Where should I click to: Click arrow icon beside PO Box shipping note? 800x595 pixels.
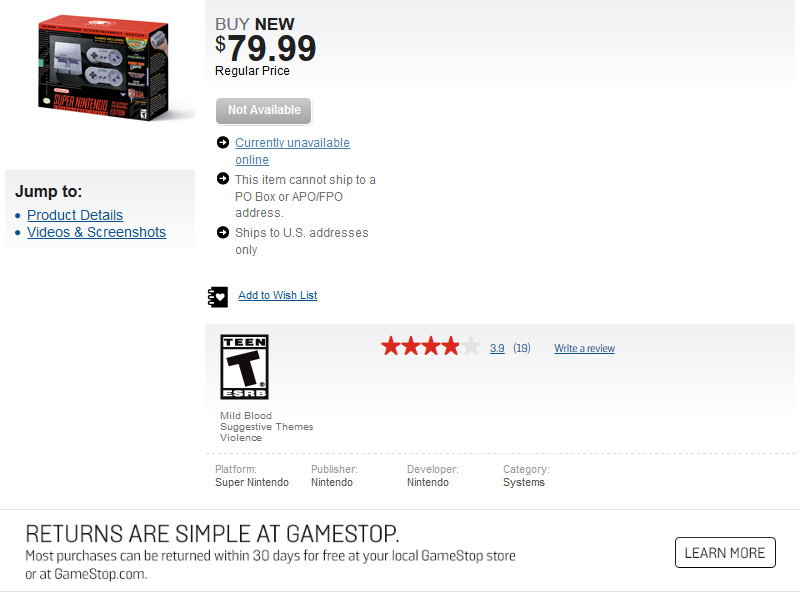pos(223,179)
